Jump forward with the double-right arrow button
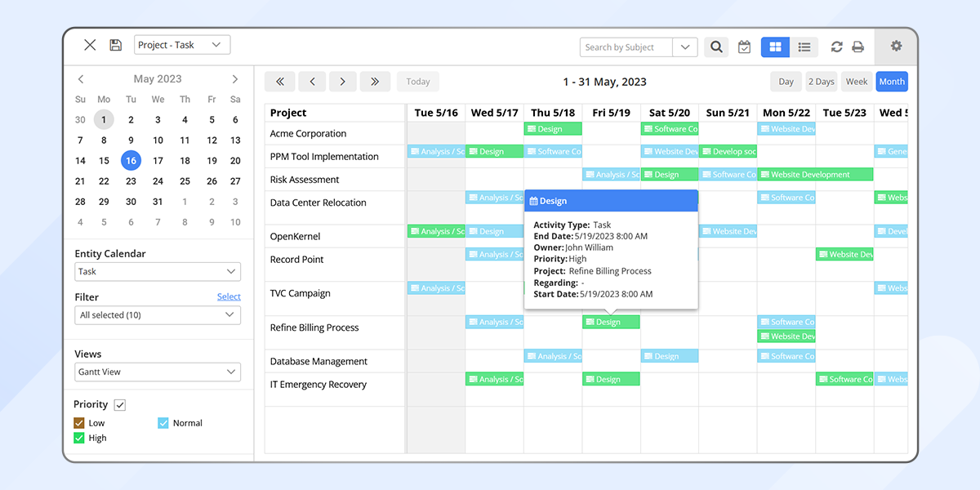This screenshot has height=490, width=980. pyautogui.click(x=375, y=82)
